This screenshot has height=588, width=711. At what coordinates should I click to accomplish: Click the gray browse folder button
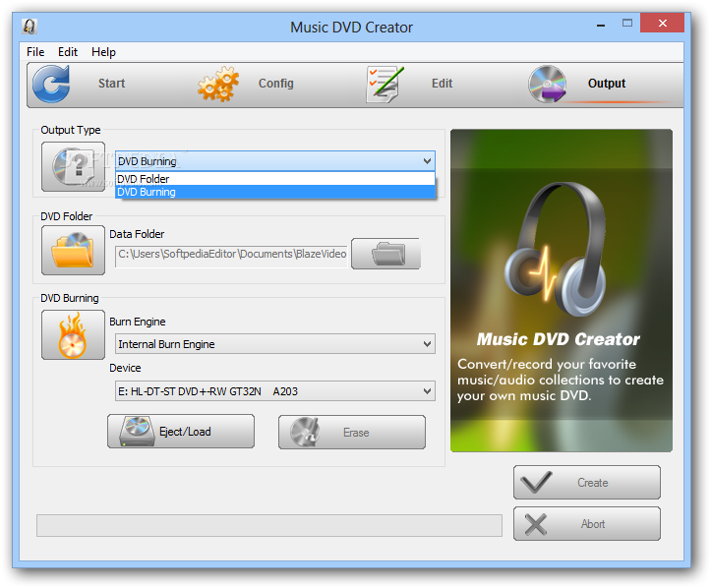[385, 254]
